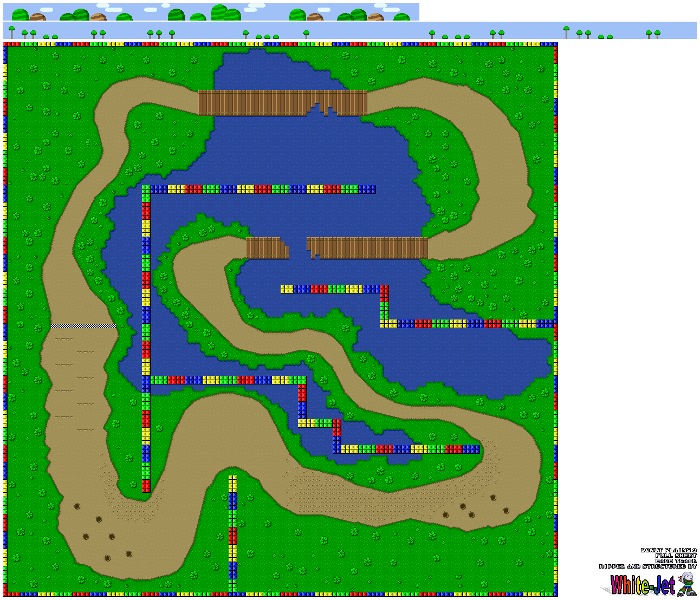Click the rainbow White-Jet logo
Screen dimensions: 700x600
point(643,585)
